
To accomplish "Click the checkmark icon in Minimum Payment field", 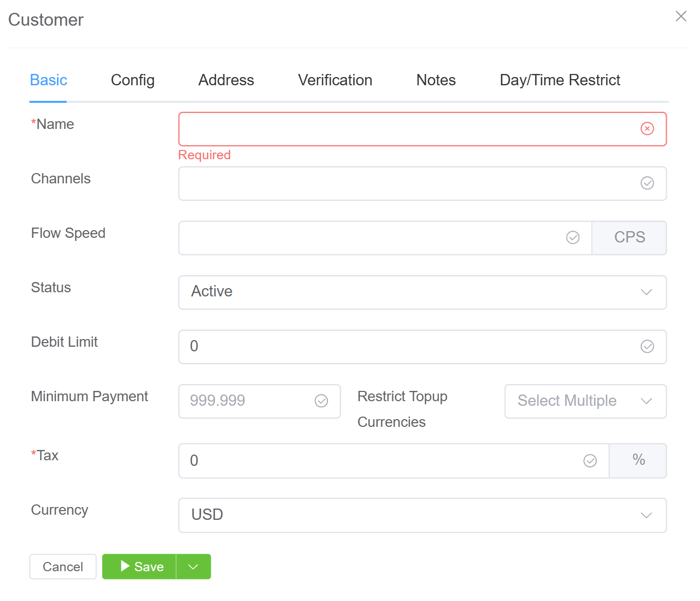I will (x=321, y=401).
